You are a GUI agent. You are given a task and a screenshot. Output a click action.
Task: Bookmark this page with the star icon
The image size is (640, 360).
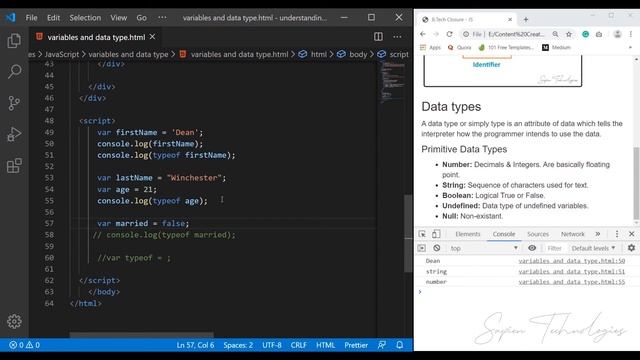point(569,34)
